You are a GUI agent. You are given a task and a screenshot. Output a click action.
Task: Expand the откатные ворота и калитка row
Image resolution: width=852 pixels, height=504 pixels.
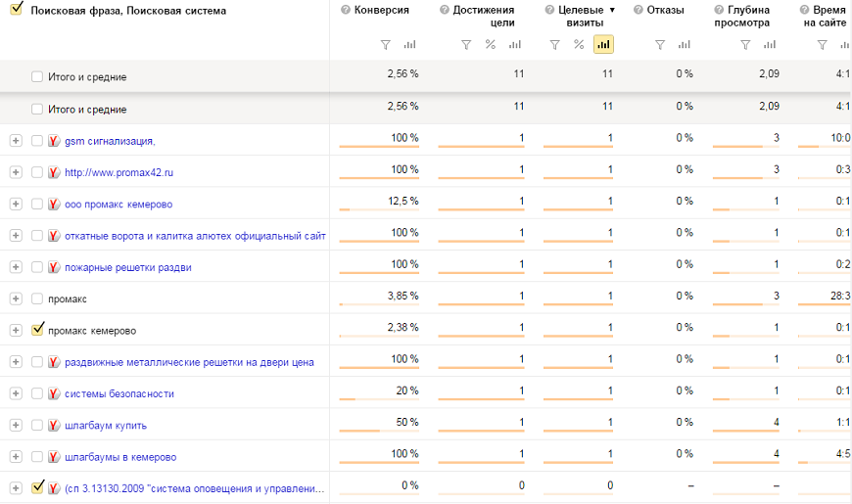(16, 235)
